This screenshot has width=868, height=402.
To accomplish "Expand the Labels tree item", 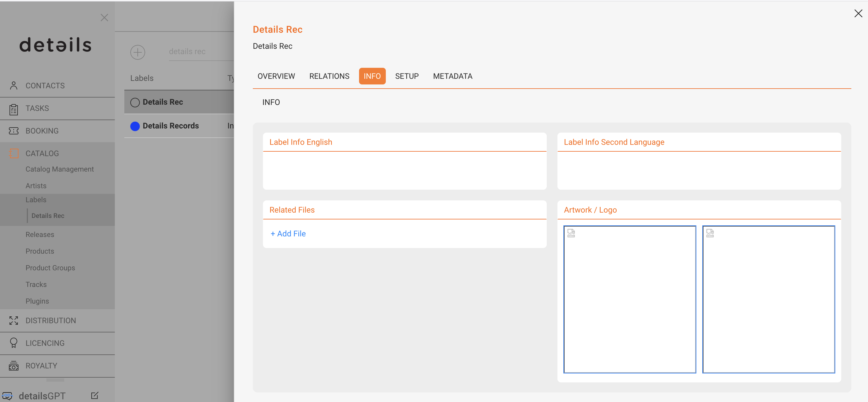I will pyautogui.click(x=36, y=200).
